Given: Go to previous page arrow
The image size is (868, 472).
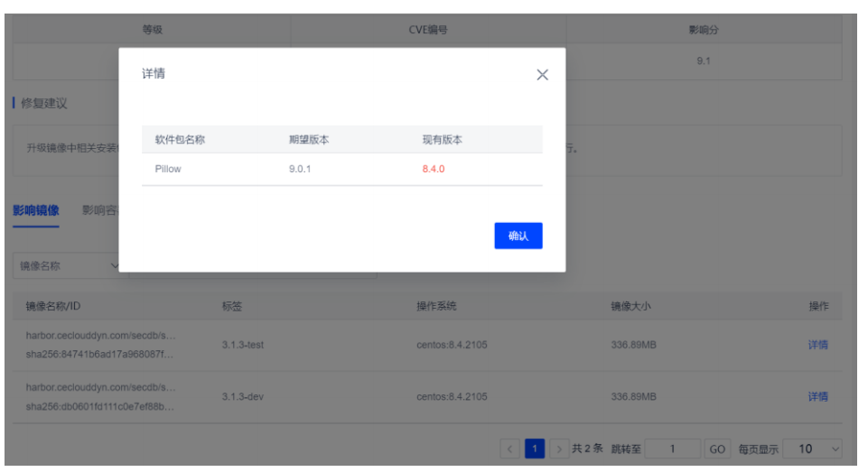Looking at the screenshot, I should pos(509,449).
